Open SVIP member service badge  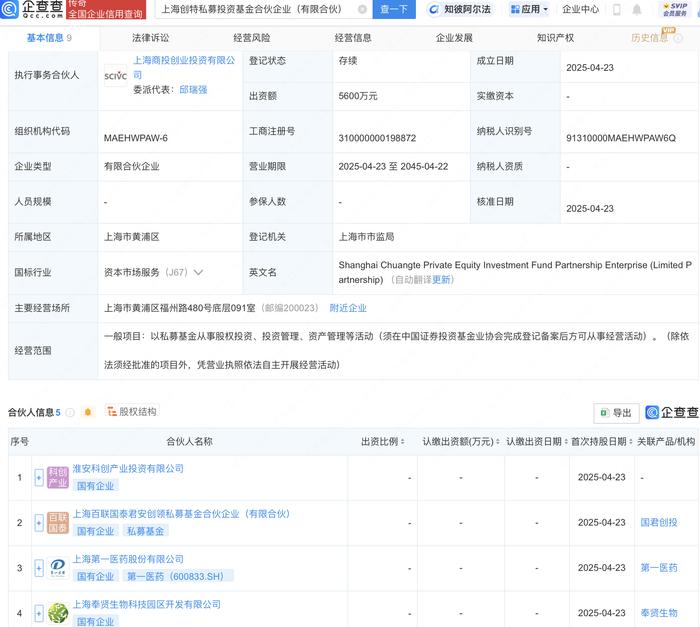(675, 9)
